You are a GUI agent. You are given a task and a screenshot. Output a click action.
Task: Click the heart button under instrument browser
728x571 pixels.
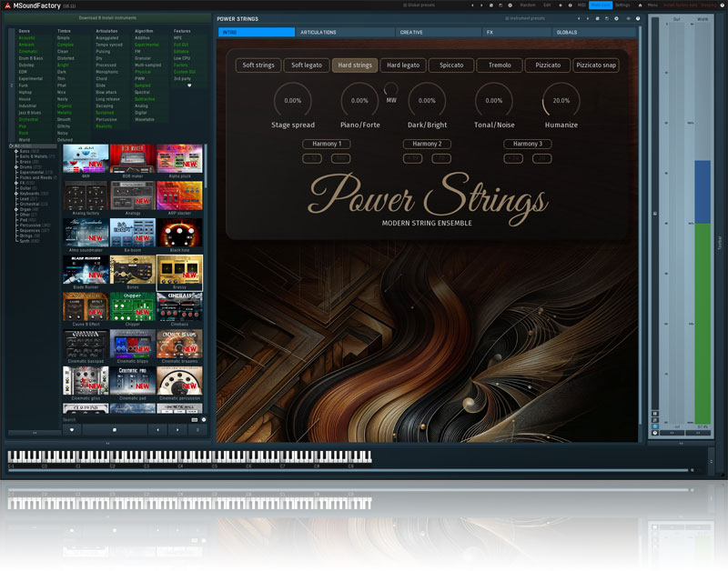72,429
